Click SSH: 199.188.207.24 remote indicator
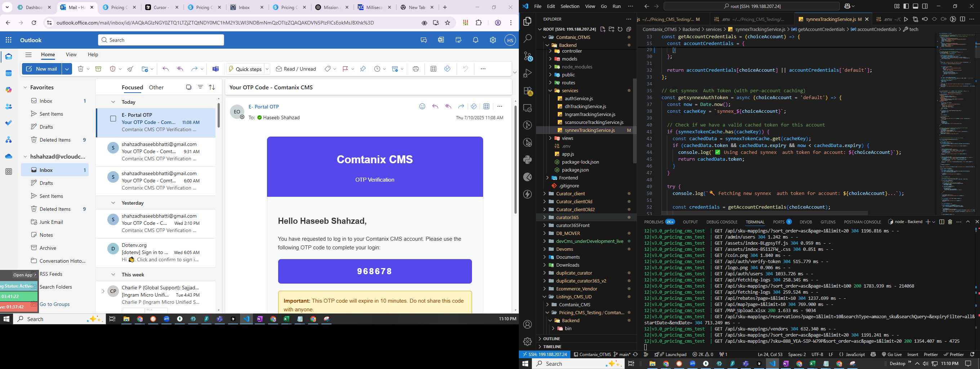 pos(545,354)
